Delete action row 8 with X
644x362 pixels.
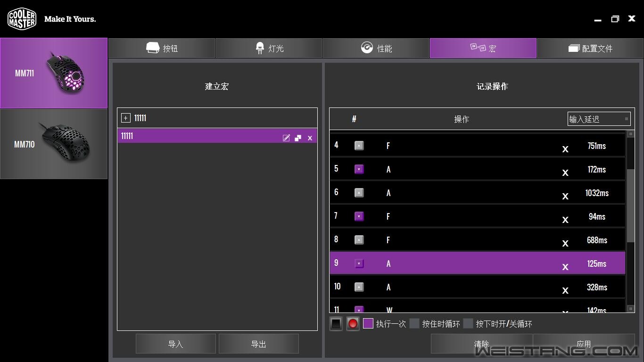point(565,243)
